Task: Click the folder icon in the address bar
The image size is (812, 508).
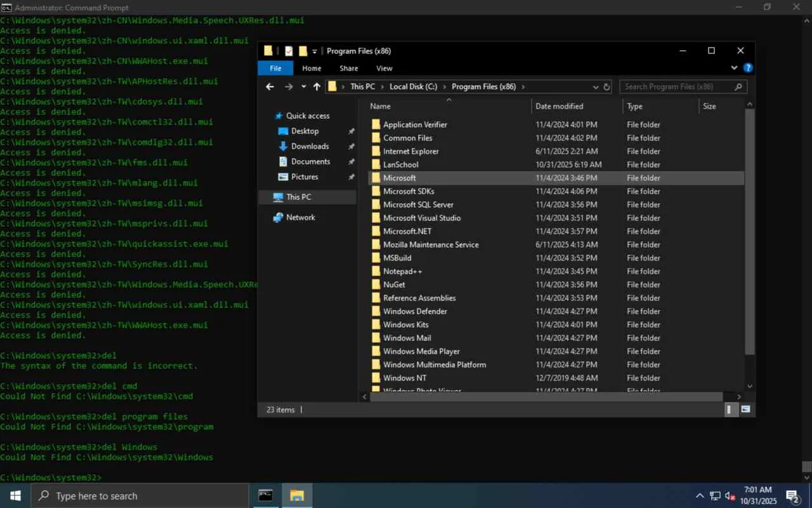Action: 332,87
